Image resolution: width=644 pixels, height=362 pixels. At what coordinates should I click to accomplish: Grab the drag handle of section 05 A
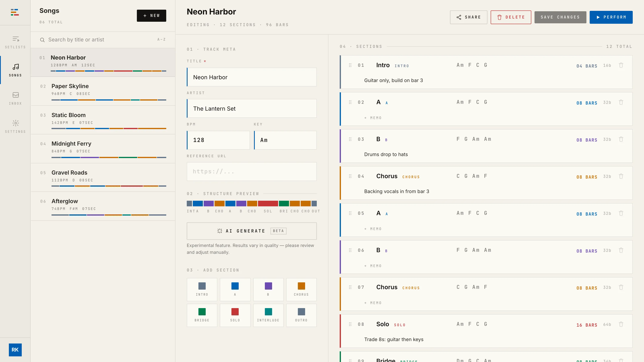click(350, 213)
